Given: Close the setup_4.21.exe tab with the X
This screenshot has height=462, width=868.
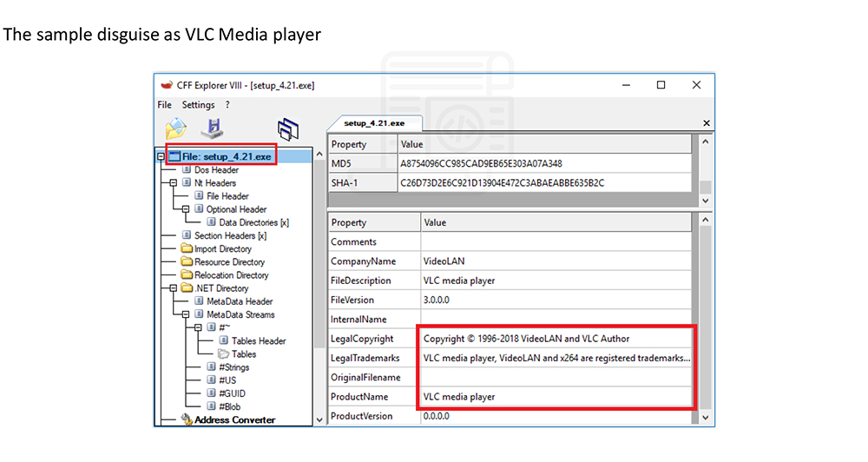Looking at the screenshot, I should click(707, 123).
